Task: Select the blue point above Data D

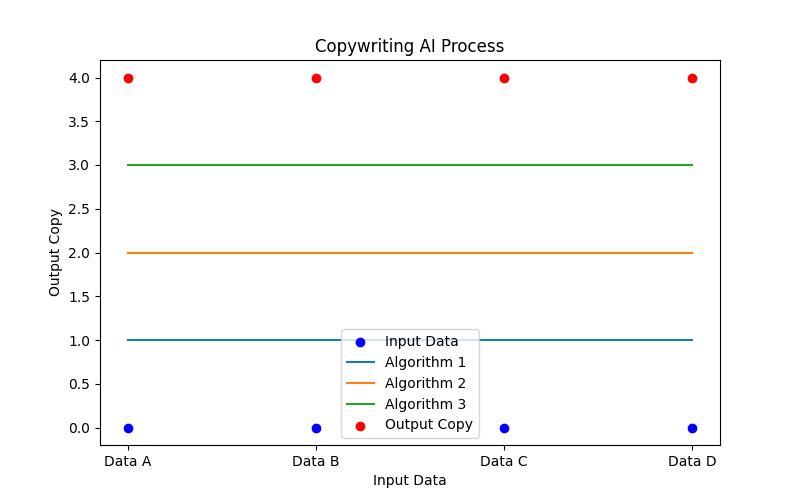Action: coord(692,428)
